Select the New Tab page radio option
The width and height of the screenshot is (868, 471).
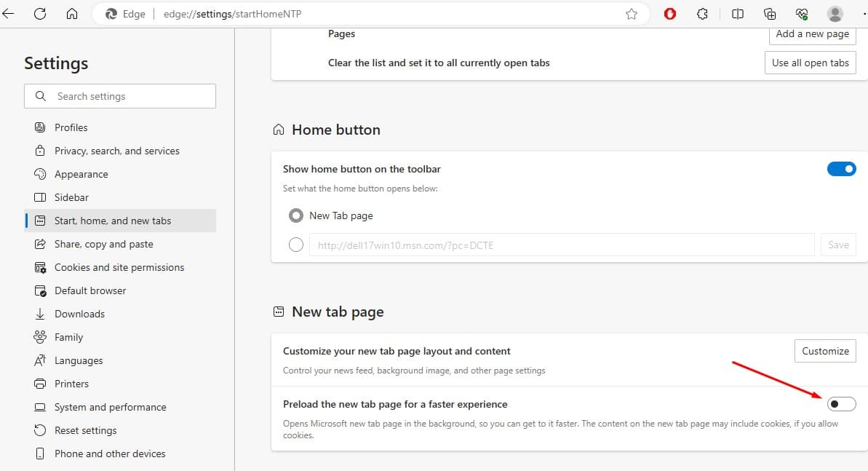pyautogui.click(x=296, y=215)
